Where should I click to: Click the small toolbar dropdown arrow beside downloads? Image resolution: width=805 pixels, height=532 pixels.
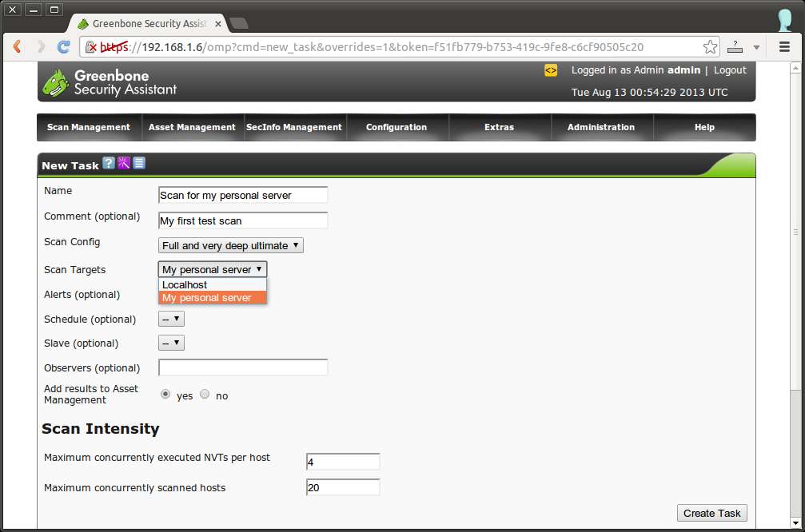pyautogui.click(x=756, y=47)
